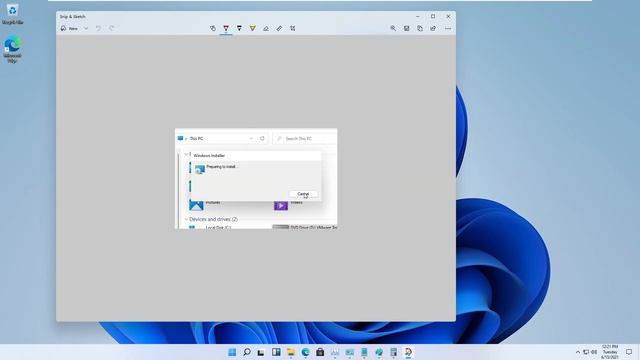Close the Snip & Sketch window

click(x=448, y=16)
